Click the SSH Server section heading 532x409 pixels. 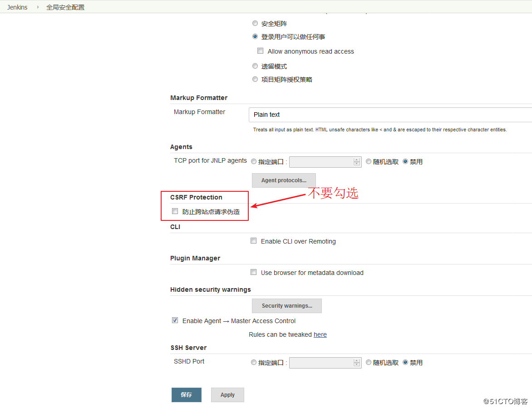tap(188, 348)
